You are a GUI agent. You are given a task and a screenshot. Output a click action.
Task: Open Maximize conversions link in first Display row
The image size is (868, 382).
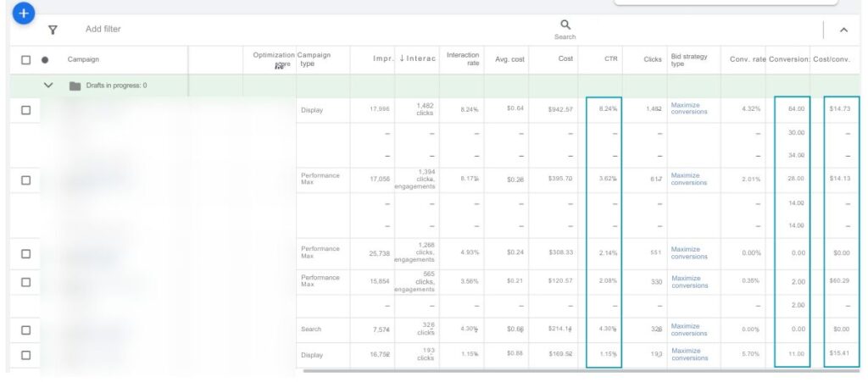point(688,109)
